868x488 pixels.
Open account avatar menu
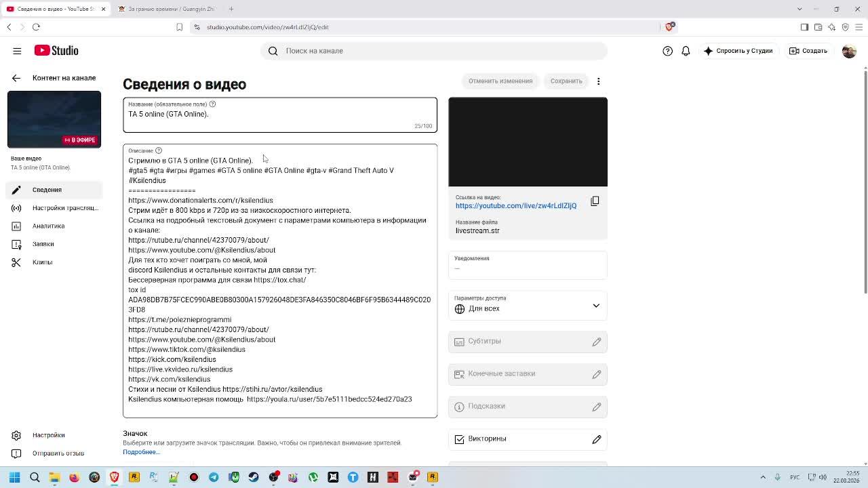pyautogui.click(x=849, y=51)
